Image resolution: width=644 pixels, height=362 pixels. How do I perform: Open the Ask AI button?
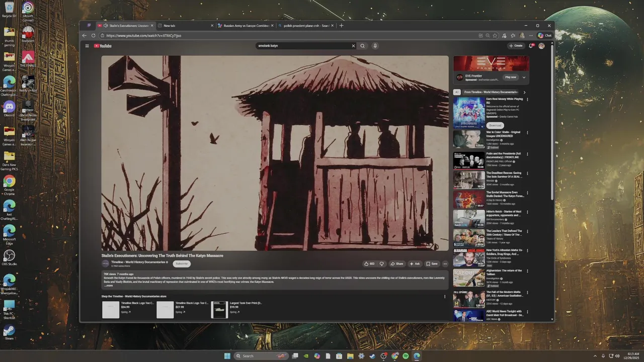[x=415, y=263]
